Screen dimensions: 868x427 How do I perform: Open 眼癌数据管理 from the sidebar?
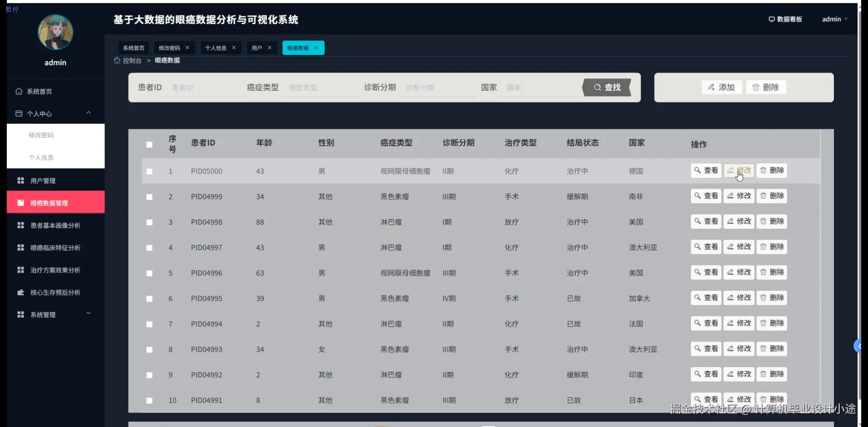coord(20,203)
